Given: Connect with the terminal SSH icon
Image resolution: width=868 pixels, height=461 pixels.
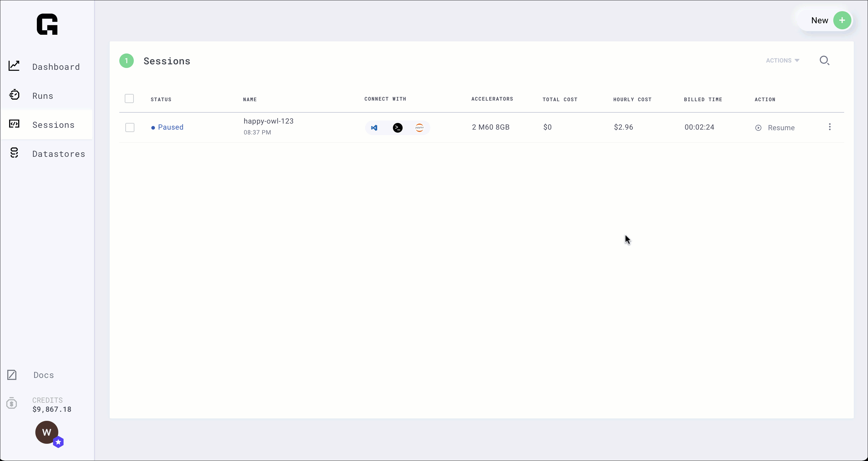Looking at the screenshot, I should (398, 128).
